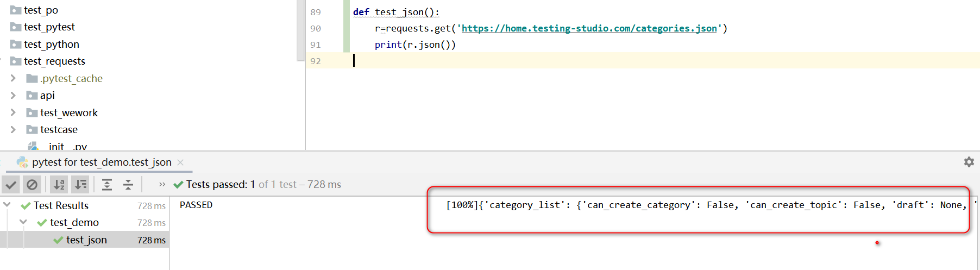Toggle the Show Ignored tests filter
Screen dimensions: 980x270
(x=32, y=185)
